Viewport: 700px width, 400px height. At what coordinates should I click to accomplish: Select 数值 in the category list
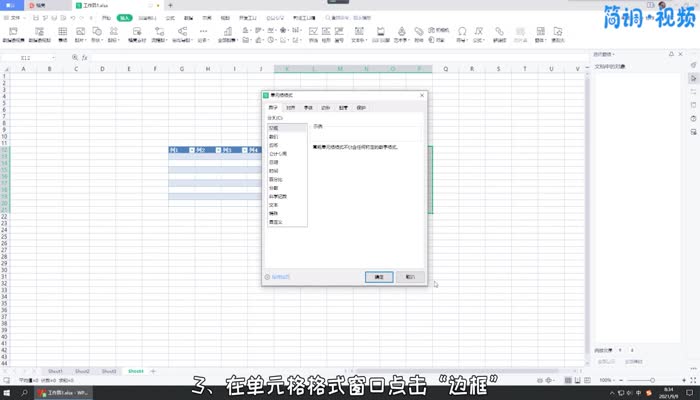point(273,137)
